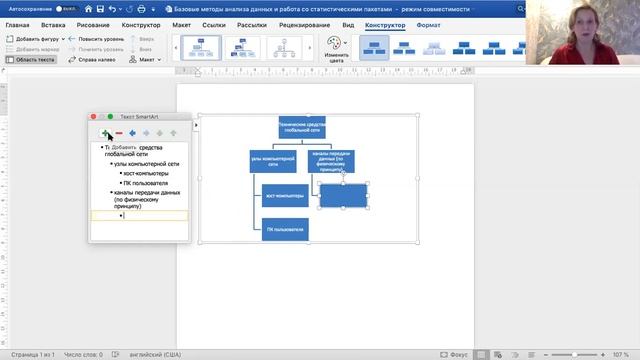This screenshot has width=640, height=360.
Task: Collapse text pane via arrow on SmartArt frame
Action: point(196,125)
